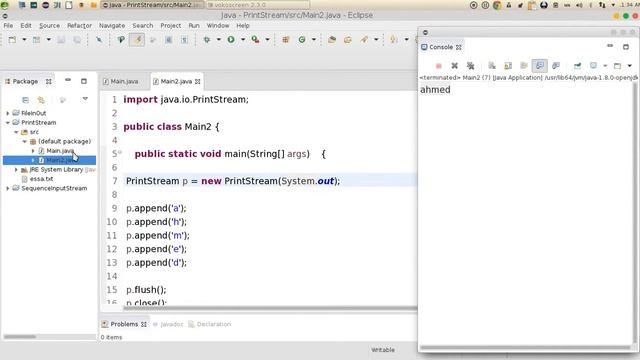Open the Source menu
Image resolution: width=640 pixels, height=360 pixels.
point(49,25)
